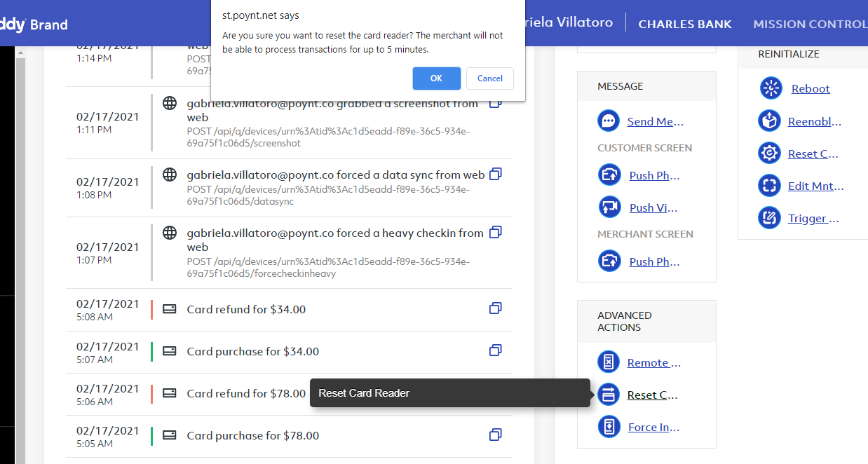
Task: Select the forced a data sync text
Action: 336,175
